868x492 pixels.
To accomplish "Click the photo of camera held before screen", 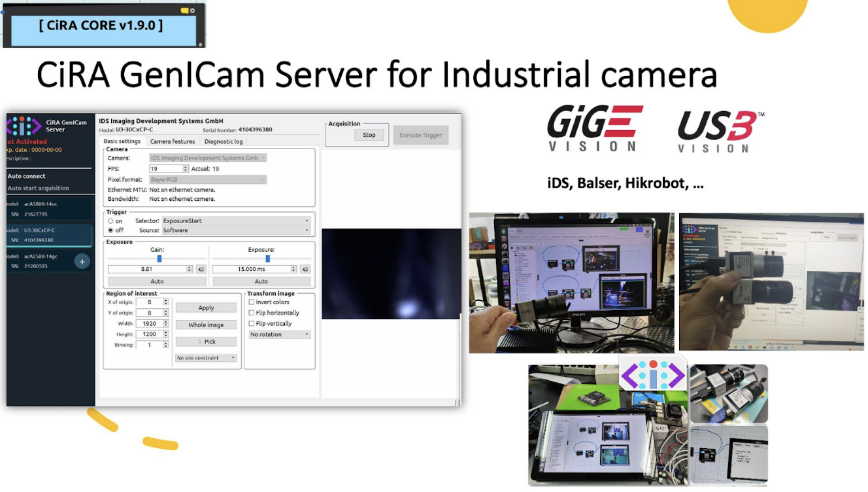I will [x=771, y=281].
